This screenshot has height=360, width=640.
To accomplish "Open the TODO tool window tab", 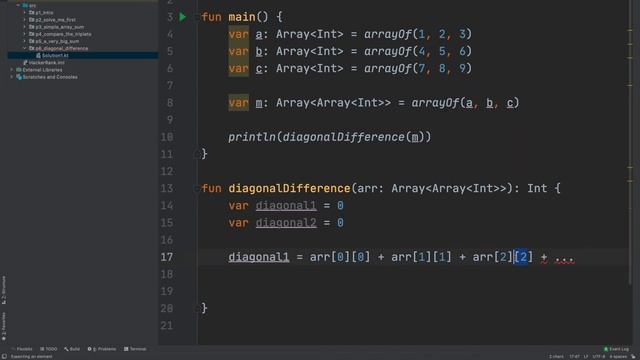I will (x=49, y=349).
